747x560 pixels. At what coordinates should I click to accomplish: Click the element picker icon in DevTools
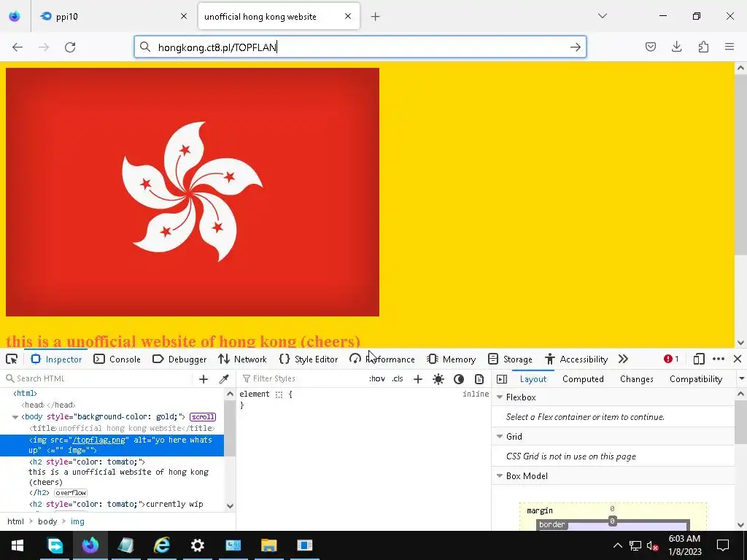(x=12, y=359)
